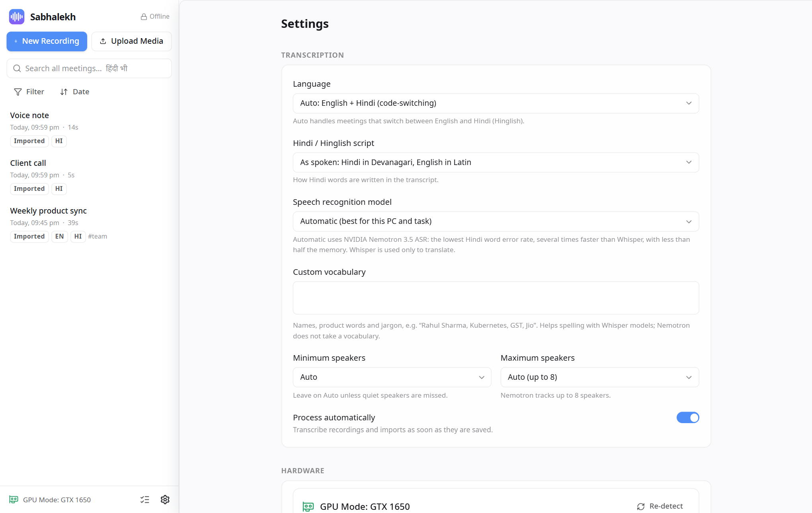Open the Language dropdown
The image size is (812, 513).
[x=496, y=103]
